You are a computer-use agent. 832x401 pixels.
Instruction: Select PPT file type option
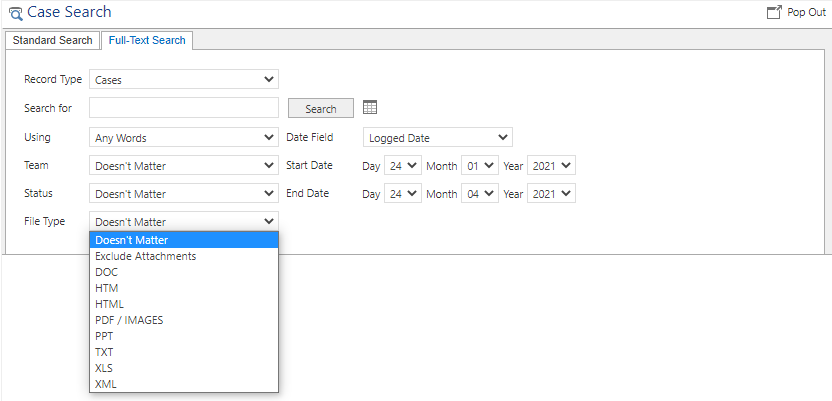click(184, 336)
